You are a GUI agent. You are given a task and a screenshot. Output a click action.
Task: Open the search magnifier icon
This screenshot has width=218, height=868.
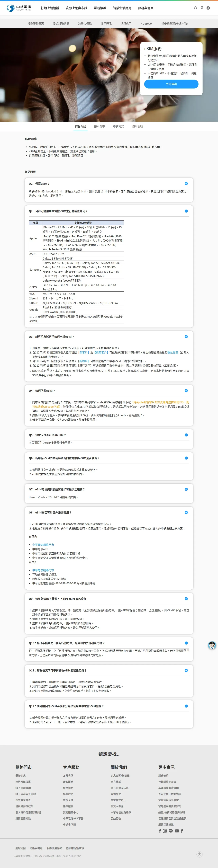coord(195,8)
